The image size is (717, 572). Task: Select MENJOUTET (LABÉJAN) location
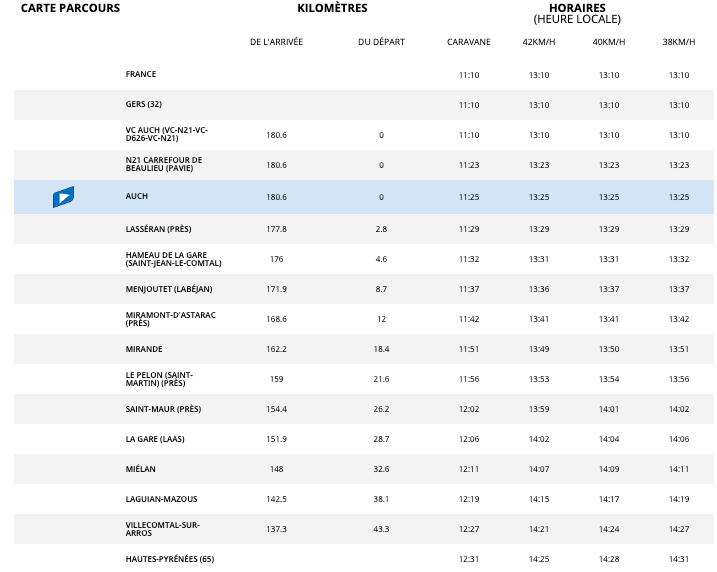pyautogui.click(x=169, y=289)
